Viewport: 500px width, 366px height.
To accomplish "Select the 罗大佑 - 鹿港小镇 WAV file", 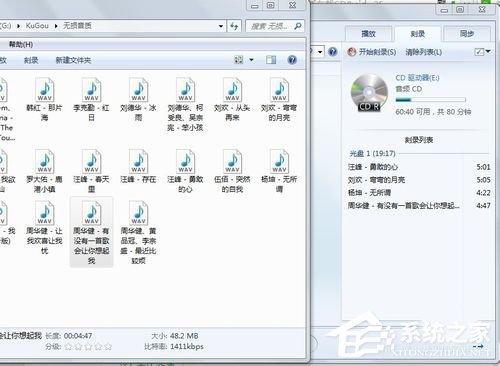I will [45, 171].
